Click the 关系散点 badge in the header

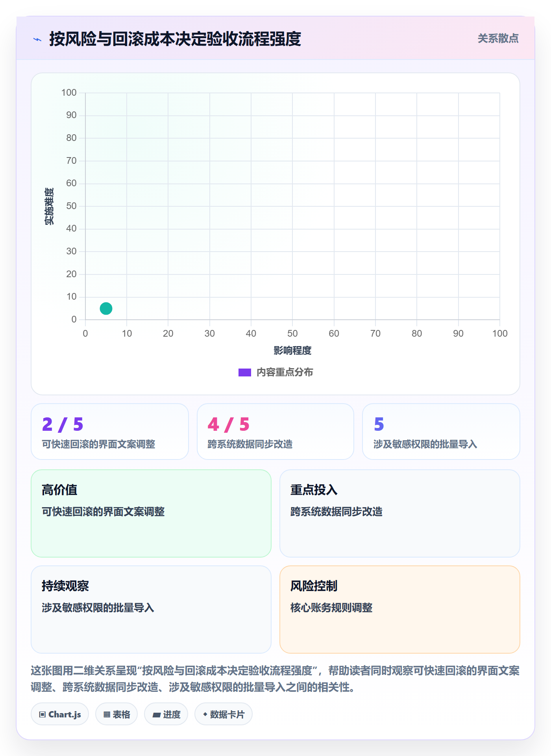498,39
